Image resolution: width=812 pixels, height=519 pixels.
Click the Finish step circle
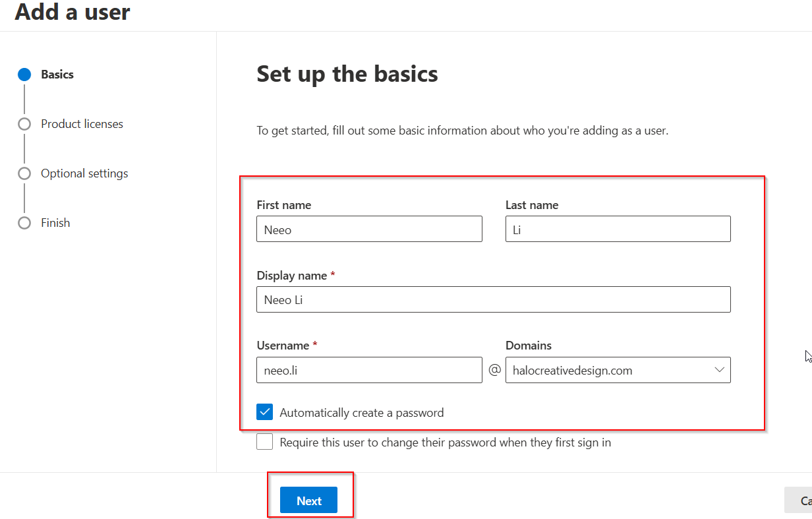pos(24,223)
